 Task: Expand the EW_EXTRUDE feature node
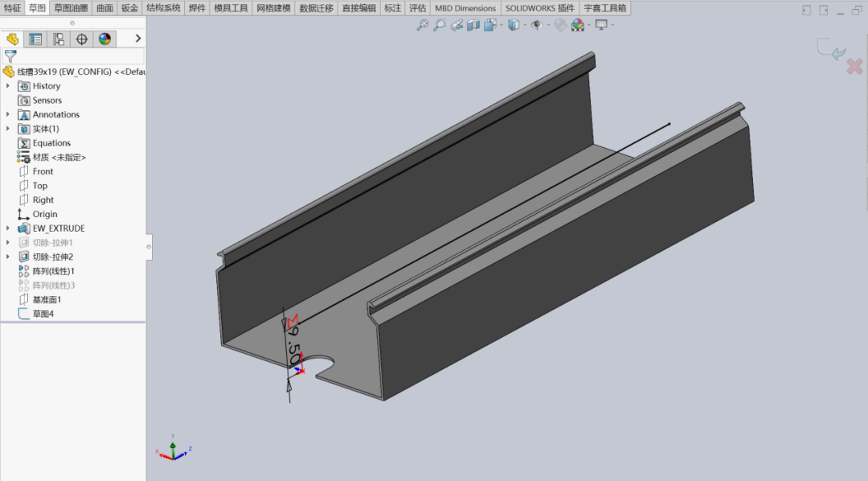click(x=6, y=228)
